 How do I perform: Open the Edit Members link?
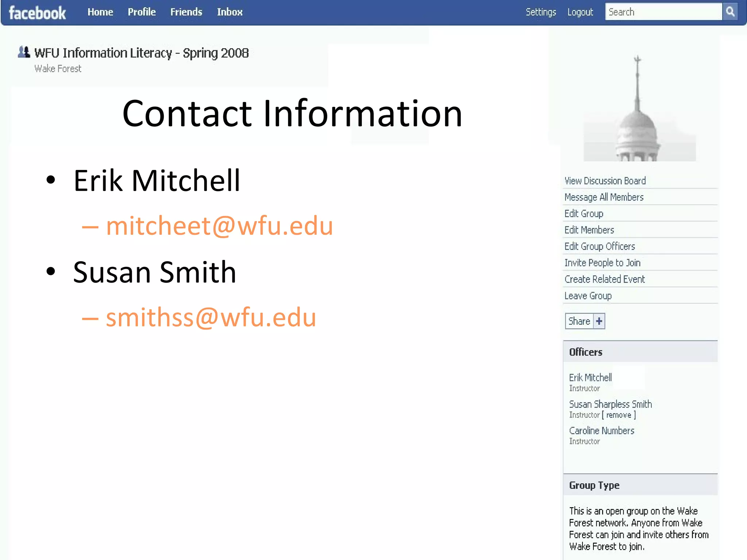[589, 230]
